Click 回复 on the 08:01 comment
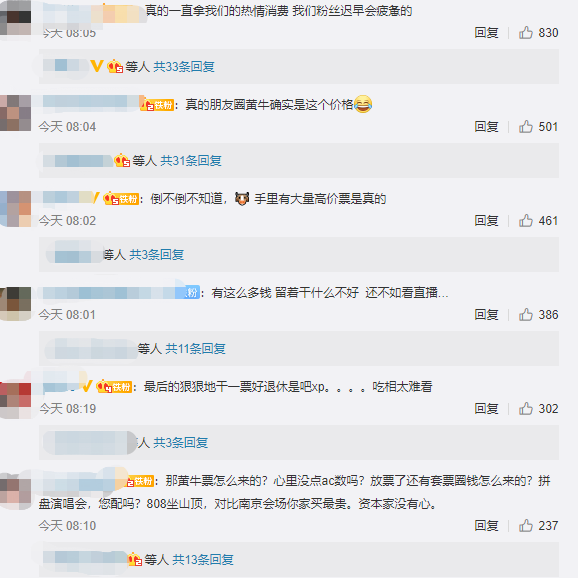Image resolution: width=578 pixels, height=578 pixels. (486, 315)
